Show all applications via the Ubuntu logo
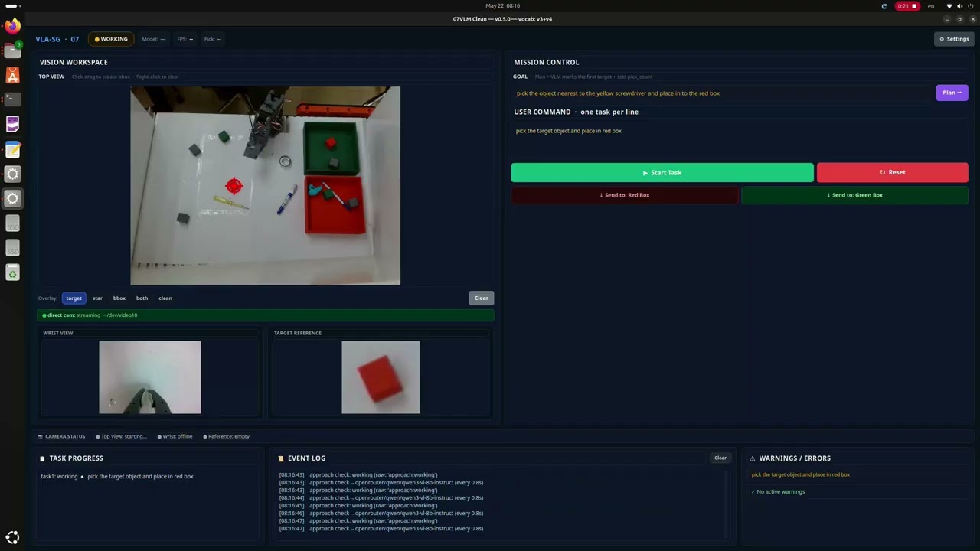This screenshot has height=551, width=980. point(12,537)
